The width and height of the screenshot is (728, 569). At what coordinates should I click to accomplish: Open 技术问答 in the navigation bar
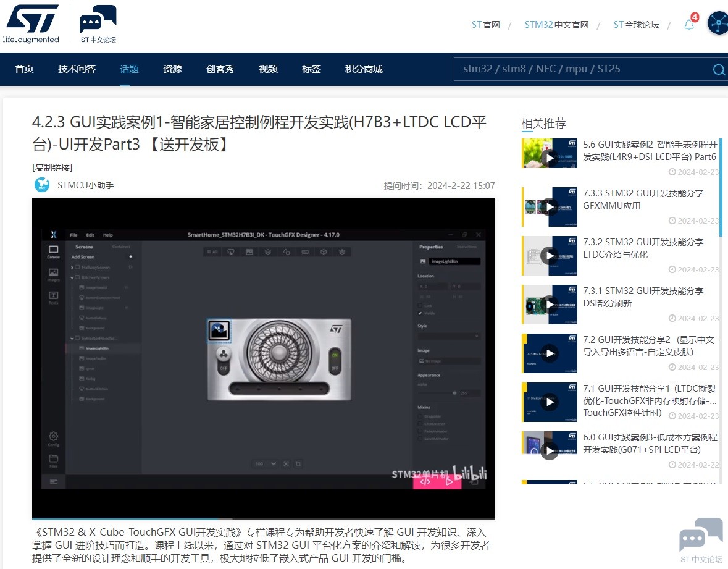[77, 69]
